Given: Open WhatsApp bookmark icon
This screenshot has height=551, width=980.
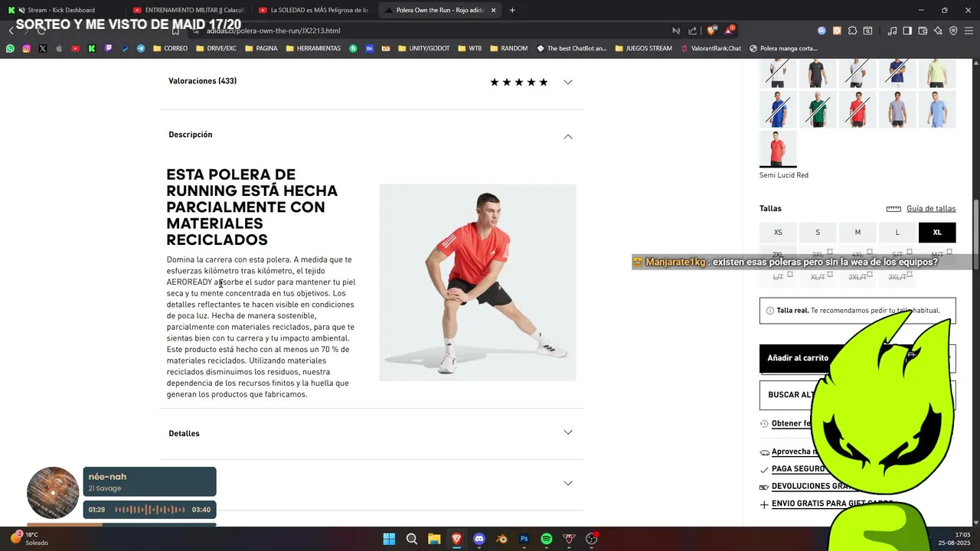Looking at the screenshot, I should 10,48.
